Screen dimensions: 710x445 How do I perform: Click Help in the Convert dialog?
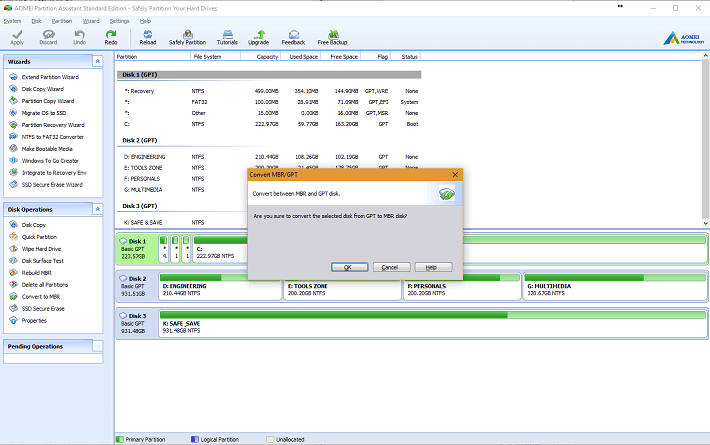433,267
